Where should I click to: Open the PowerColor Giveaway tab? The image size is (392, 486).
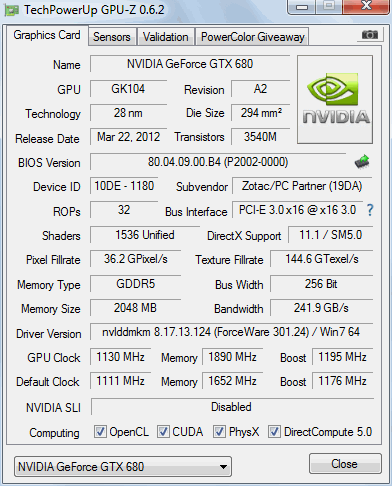pos(253,37)
